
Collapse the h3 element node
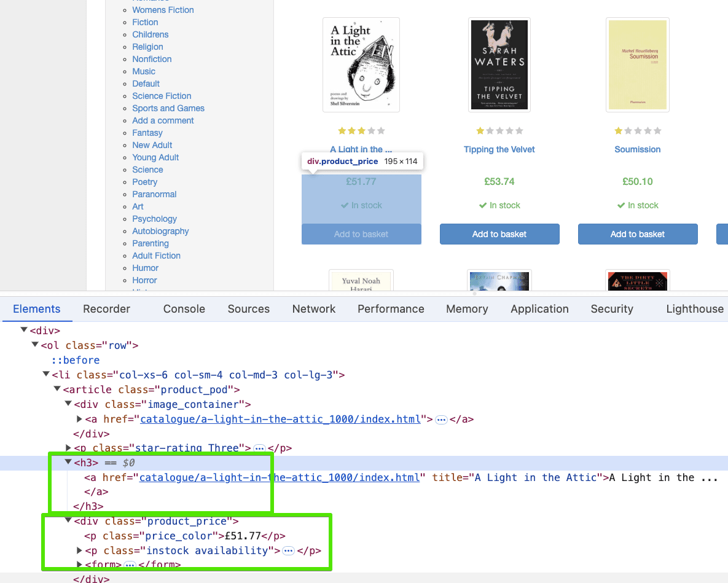point(69,463)
